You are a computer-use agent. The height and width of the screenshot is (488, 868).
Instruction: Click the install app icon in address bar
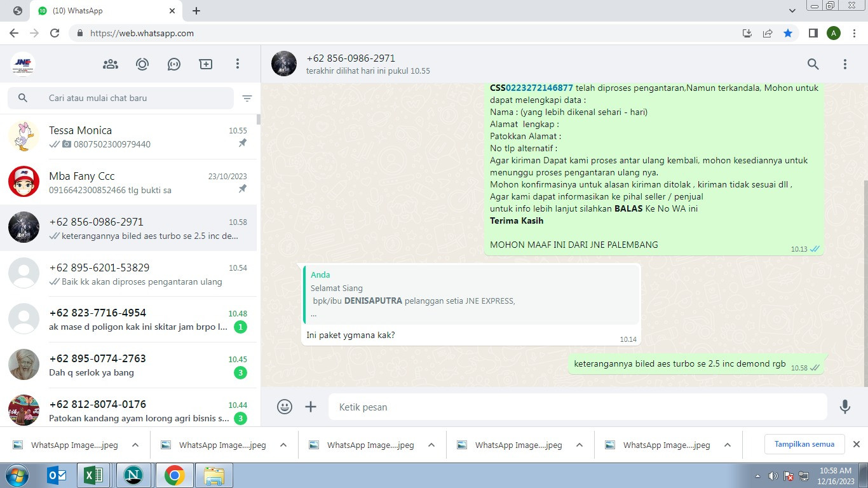coord(747,33)
